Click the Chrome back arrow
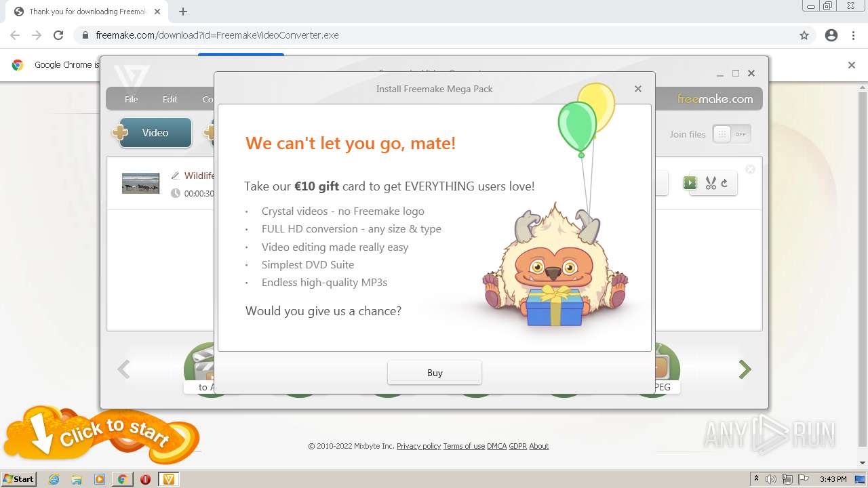The height and width of the screenshot is (488, 868). (x=15, y=35)
